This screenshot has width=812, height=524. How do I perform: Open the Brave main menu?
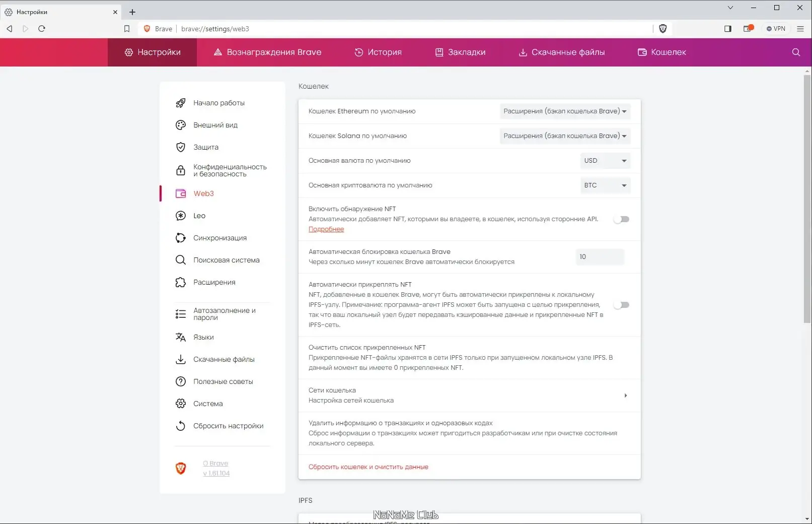(x=800, y=29)
